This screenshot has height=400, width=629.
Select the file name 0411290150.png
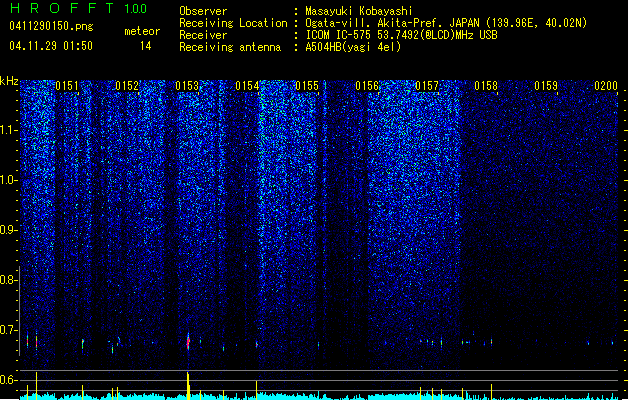51,26
